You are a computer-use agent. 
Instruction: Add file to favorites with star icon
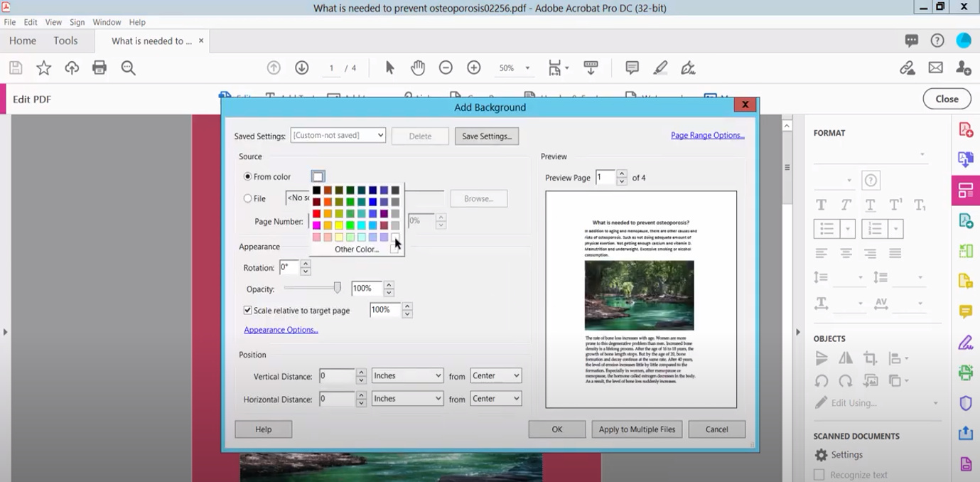coord(44,68)
